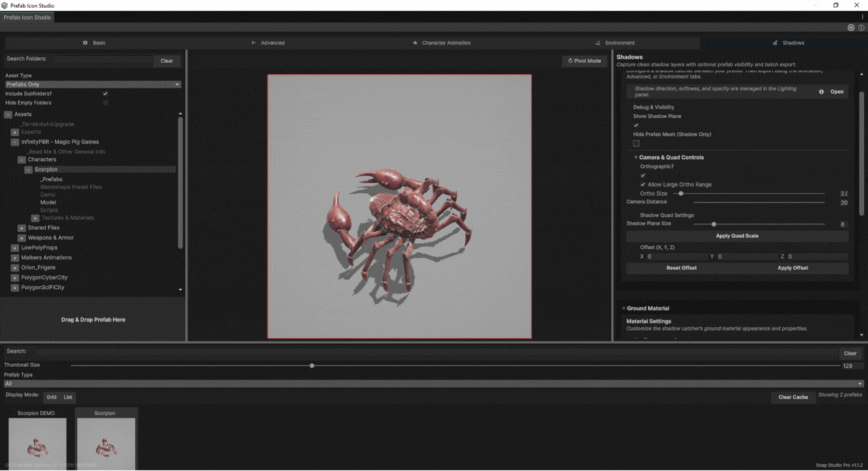Open the Environment tab
868x471 pixels.
point(615,43)
